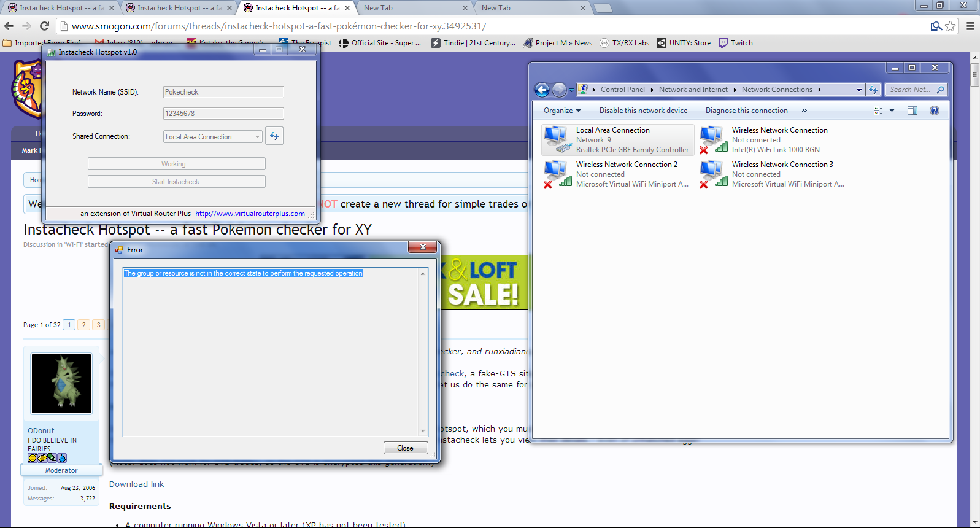
Task: Click scroll up arrow in Error dialog
Action: point(423,274)
